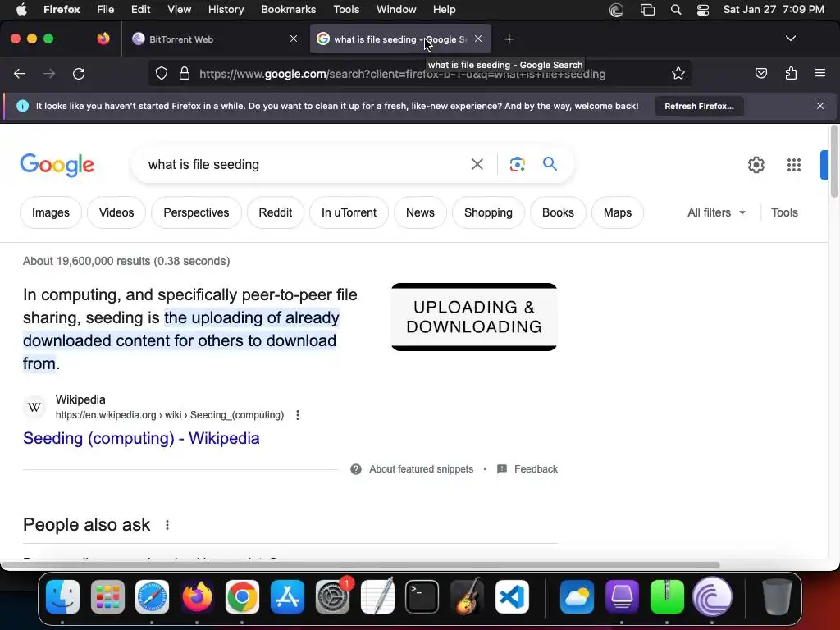Go to the Google logo homepage
840x630 pixels.
57,164
